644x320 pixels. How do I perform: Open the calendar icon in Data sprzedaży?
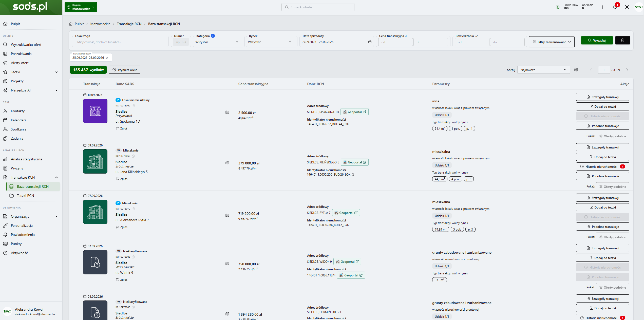[370, 42]
